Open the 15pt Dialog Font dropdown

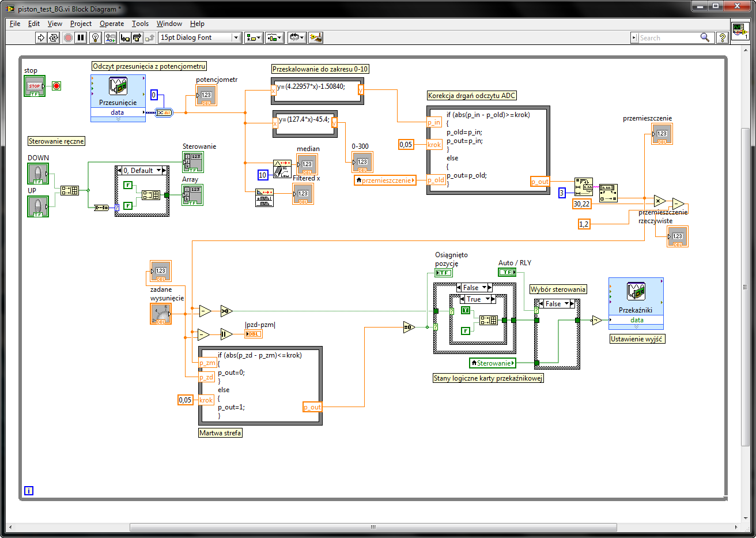(x=199, y=37)
